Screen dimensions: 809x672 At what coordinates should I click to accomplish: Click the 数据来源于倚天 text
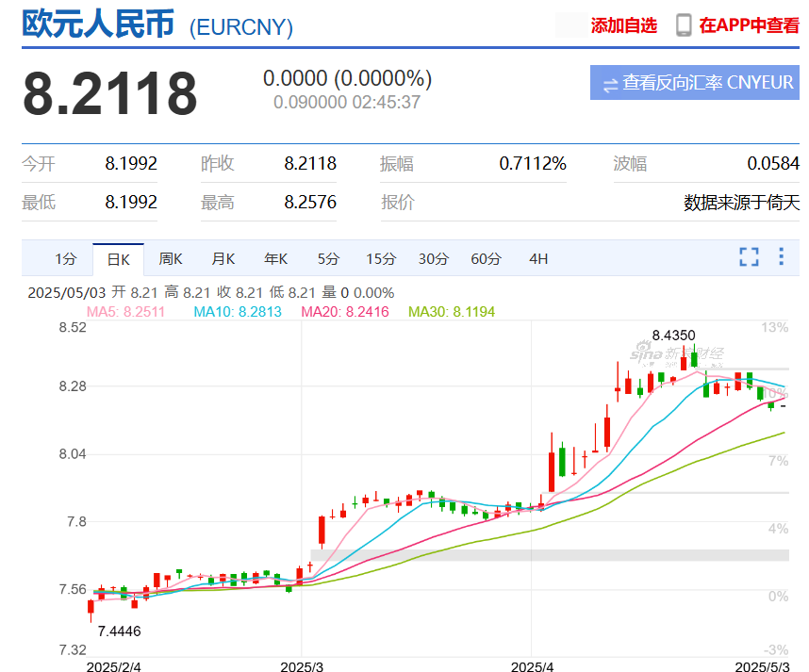pos(741,203)
